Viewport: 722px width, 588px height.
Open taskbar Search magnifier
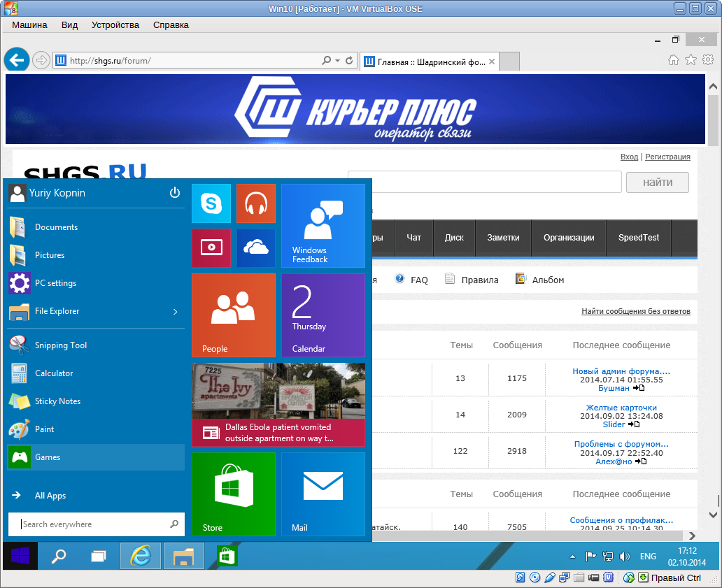[59, 557]
